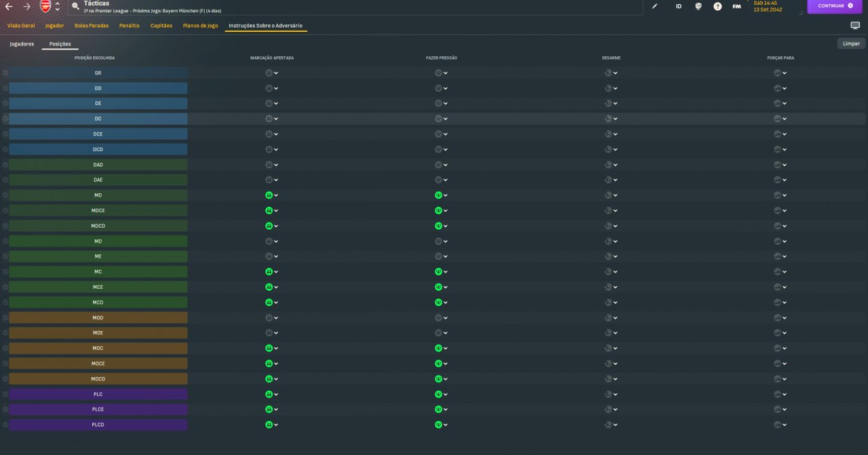The height and width of the screenshot is (455, 868).
Task: Open help via the question mark icon
Action: point(717,6)
